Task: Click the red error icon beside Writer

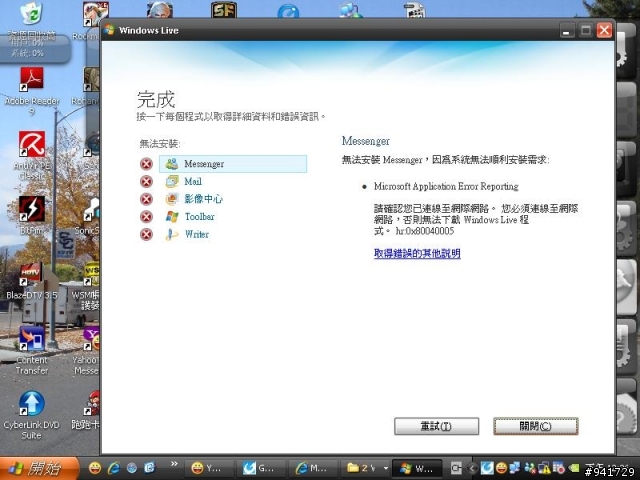Action: 146,234
